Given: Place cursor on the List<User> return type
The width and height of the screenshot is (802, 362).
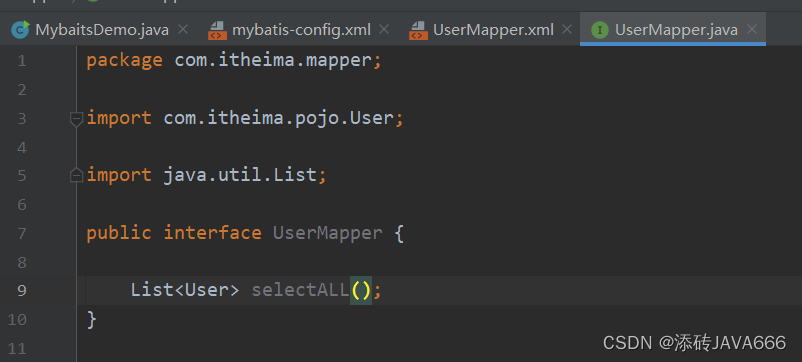Looking at the screenshot, I should pos(185,290).
